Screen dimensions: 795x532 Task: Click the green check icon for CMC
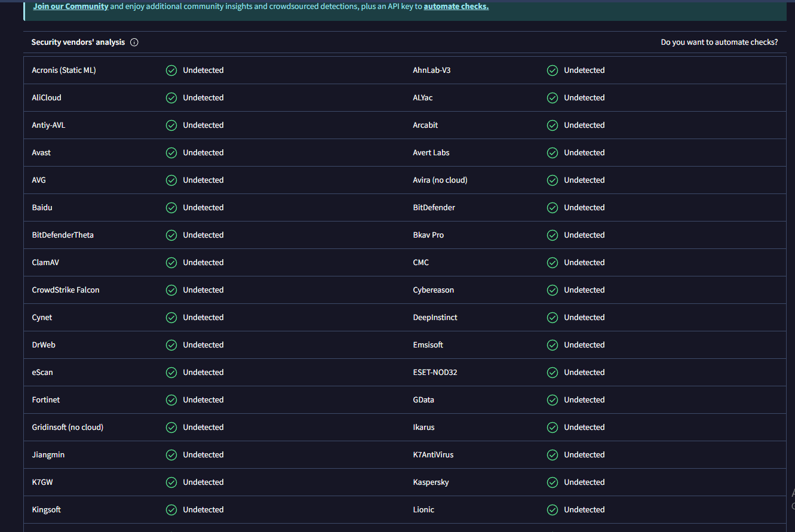(552, 263)
